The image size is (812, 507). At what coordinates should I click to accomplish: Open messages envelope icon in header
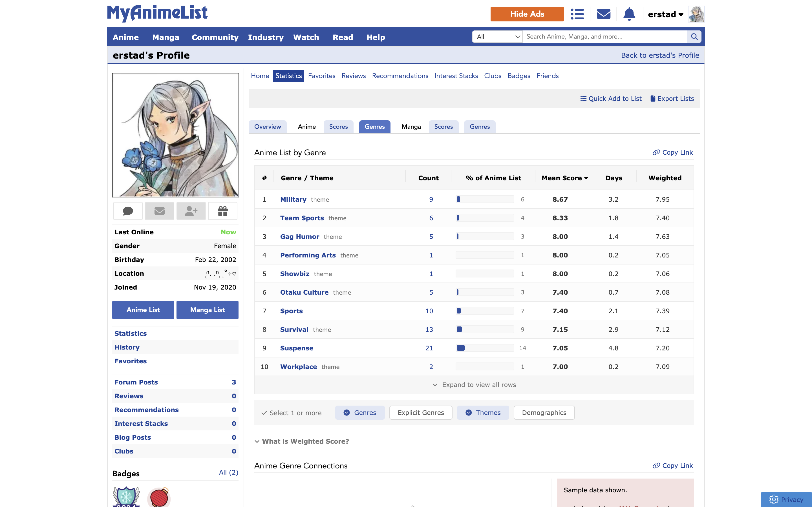603,14
